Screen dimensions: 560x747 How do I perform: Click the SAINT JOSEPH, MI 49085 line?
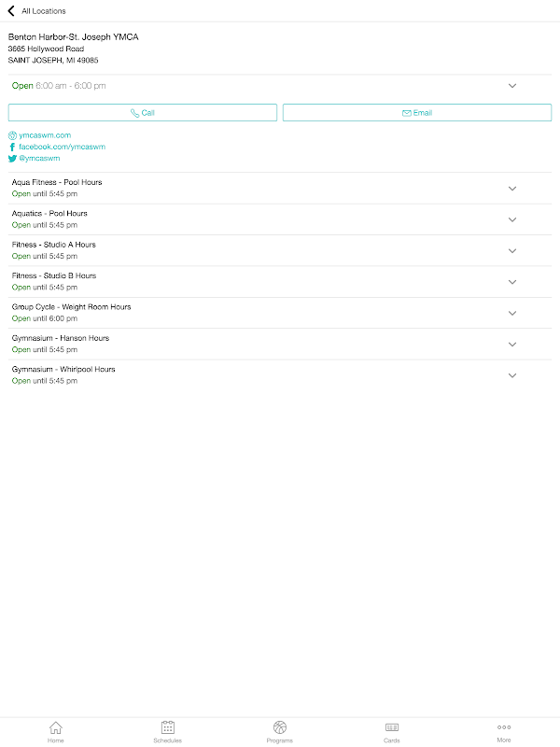click(x=53, y=60)
